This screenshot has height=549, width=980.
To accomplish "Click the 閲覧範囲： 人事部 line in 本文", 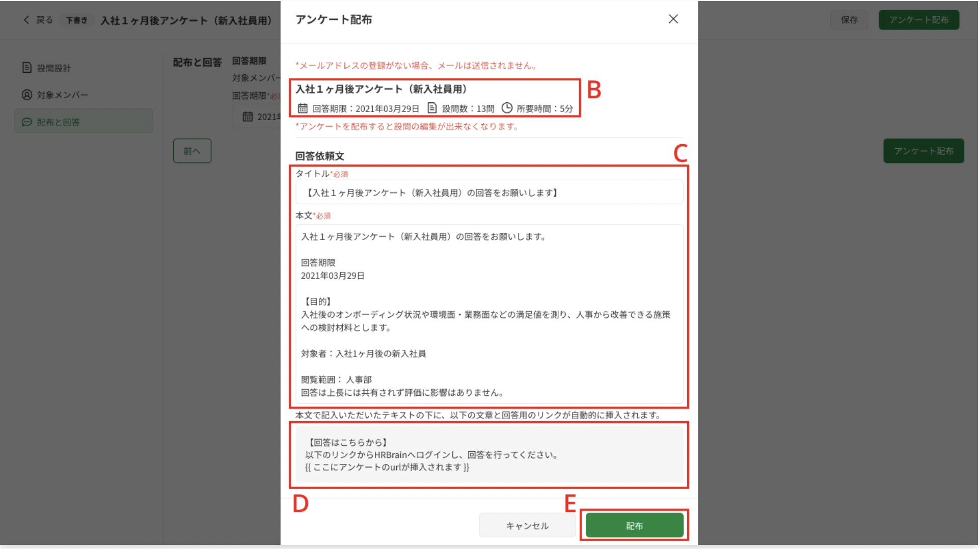I will click(x=336, y=379).
